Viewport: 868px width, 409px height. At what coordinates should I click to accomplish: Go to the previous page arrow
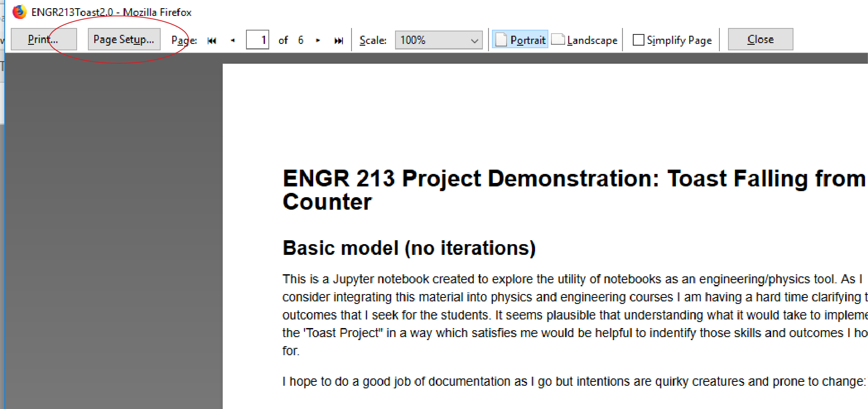click(x=233, y=40)
